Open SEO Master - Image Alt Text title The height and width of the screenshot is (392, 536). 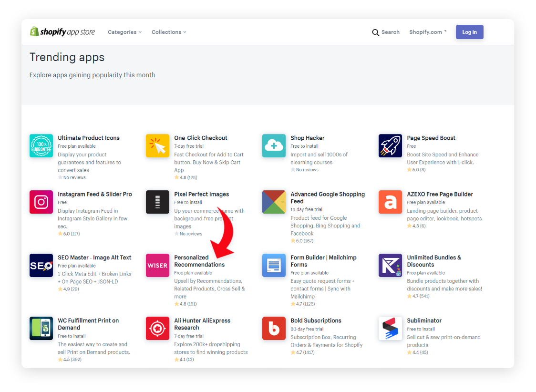coord(94,258)
